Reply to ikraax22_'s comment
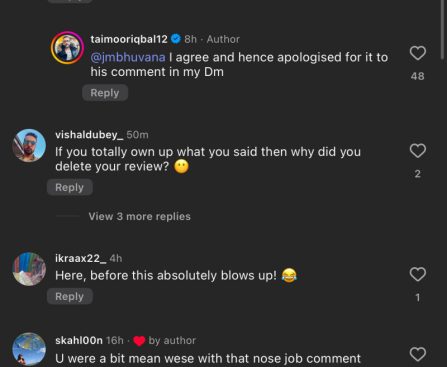The image size is (447, 367). 70,297
